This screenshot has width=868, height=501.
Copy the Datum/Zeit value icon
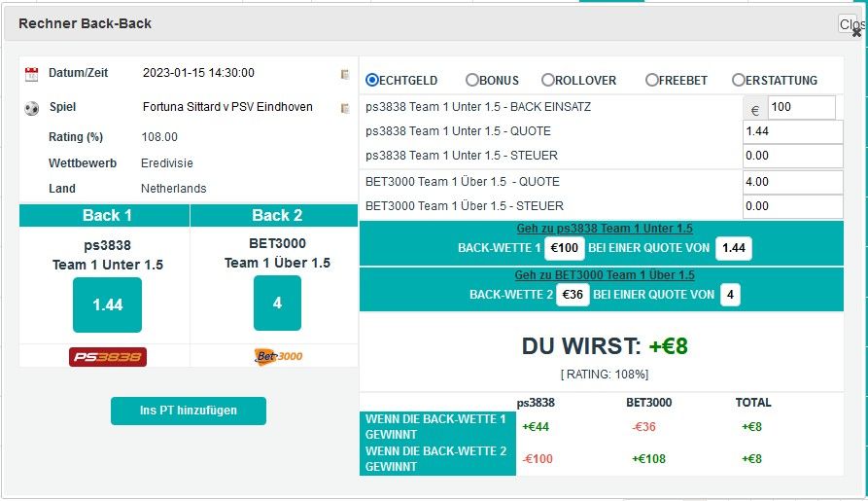point(345,74)
